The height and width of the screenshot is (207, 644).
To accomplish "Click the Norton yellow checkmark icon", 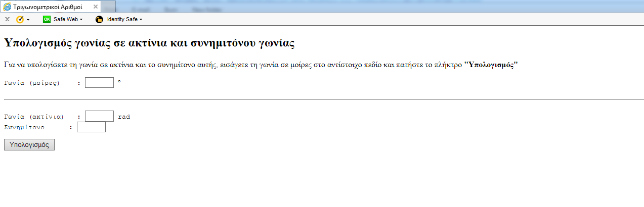I will [x=20, y=19].
